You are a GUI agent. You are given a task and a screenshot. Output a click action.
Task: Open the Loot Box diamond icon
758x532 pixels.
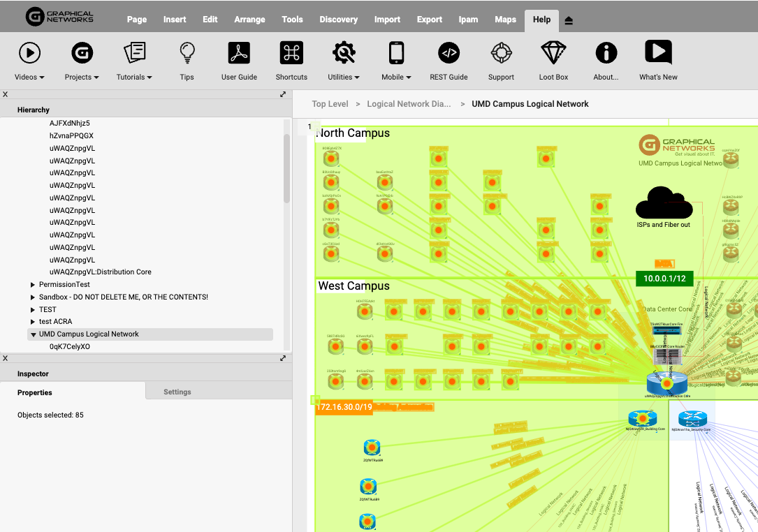click(553, 53)
